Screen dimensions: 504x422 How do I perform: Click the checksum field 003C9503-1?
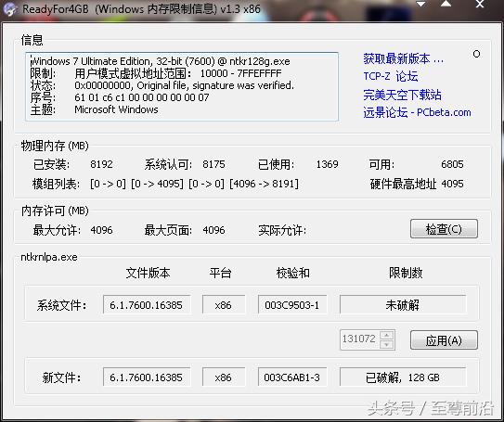292,305
